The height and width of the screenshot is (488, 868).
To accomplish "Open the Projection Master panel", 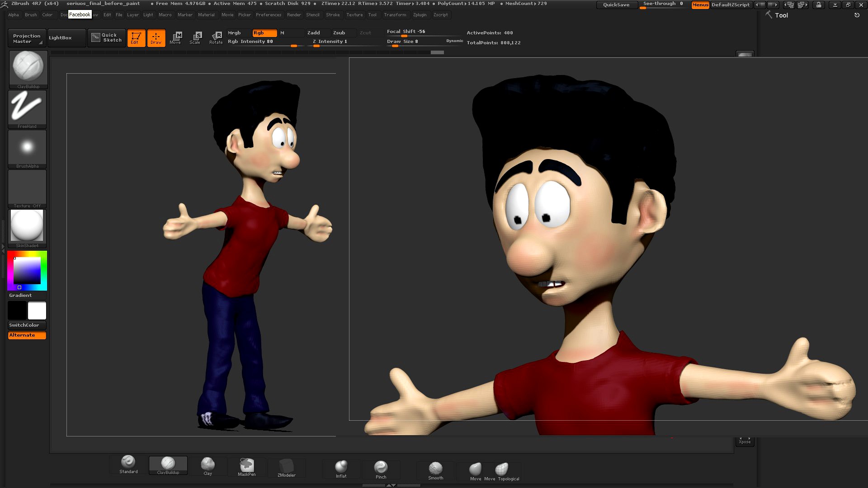I will coord(27,38).
